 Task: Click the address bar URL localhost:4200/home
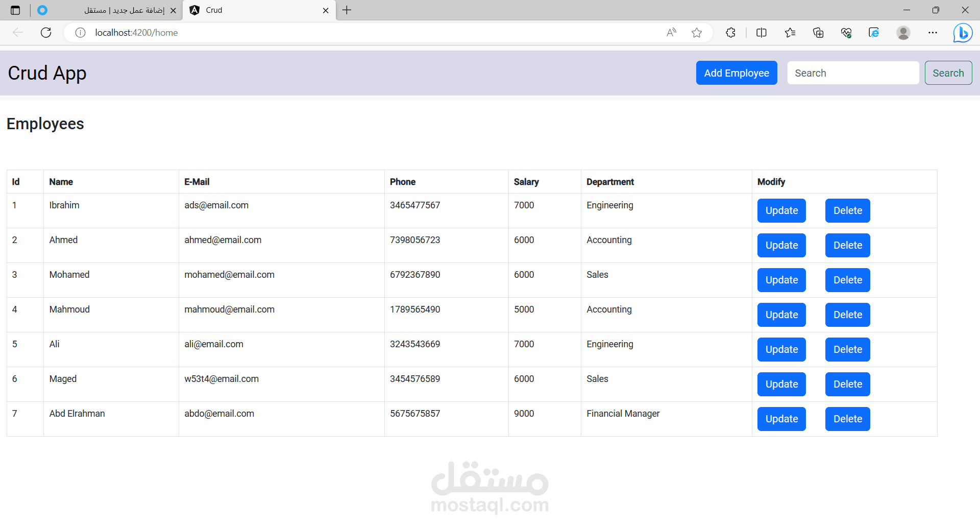coord(136,33)
